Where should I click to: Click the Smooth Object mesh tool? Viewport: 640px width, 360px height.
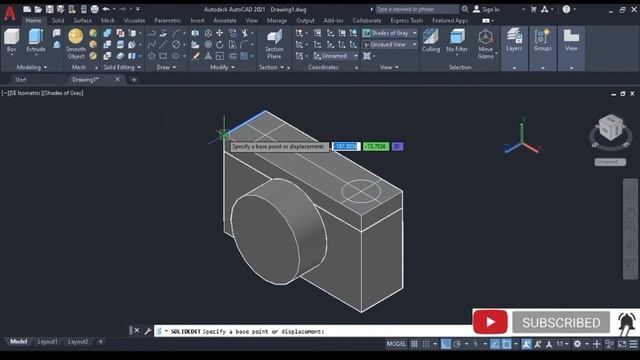click(76, 44)
